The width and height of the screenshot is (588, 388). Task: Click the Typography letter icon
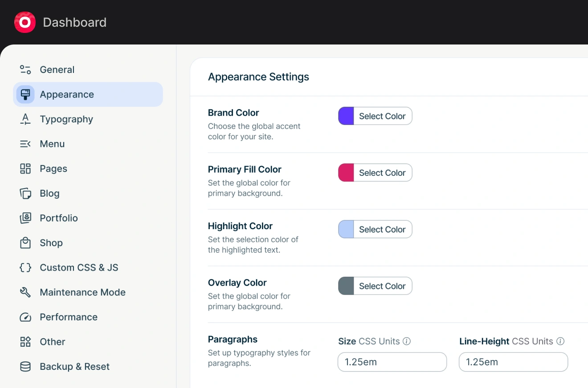(25, 119)
